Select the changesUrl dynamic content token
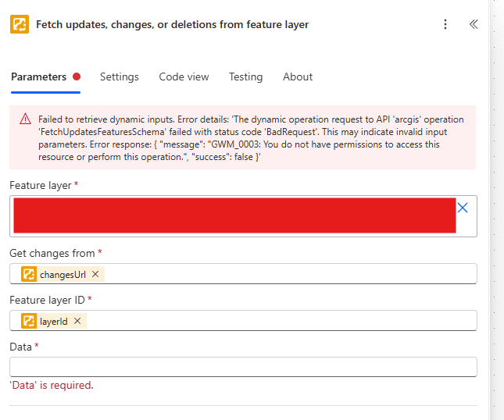Screen dimensions: 504x420 [x=63, y=275]
